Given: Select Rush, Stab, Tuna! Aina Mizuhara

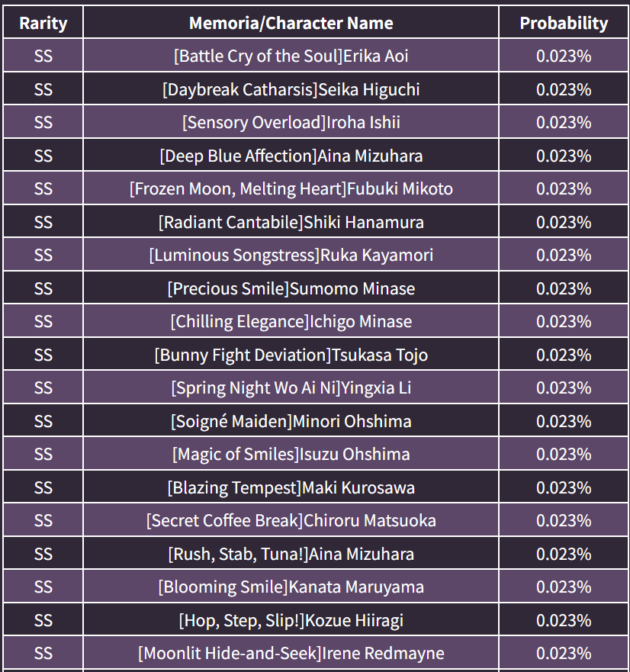Looking at the screenshot, I should tap(291, 554).
